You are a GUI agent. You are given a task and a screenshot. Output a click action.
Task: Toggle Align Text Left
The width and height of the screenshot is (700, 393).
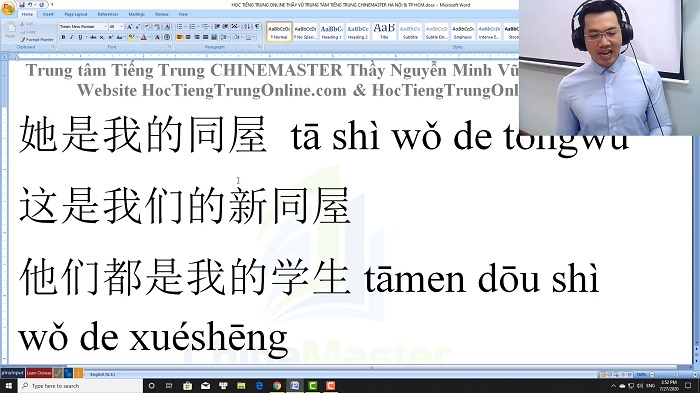pyautogui.click(x=179, y=37)
